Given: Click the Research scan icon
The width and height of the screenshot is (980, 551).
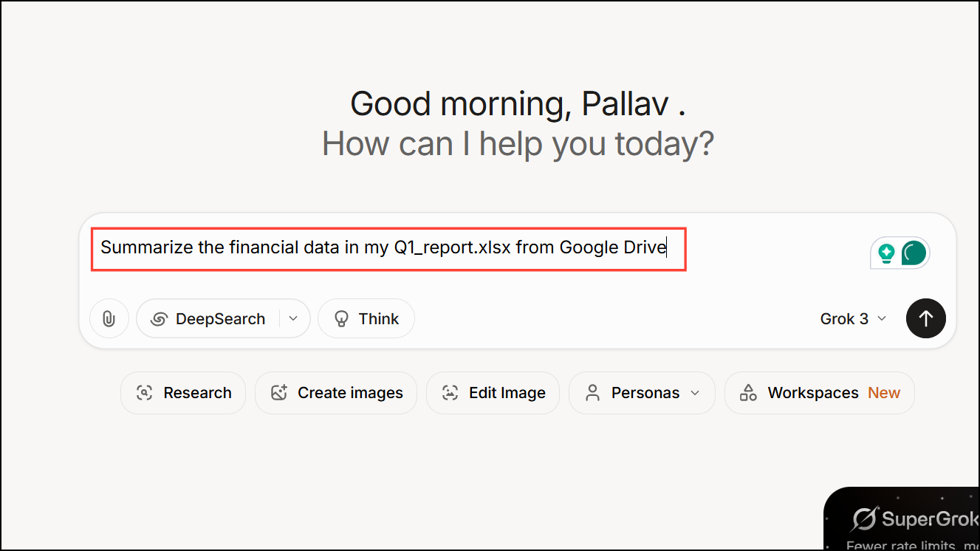Looking at the screenshot, I should (x=145, y=393).
